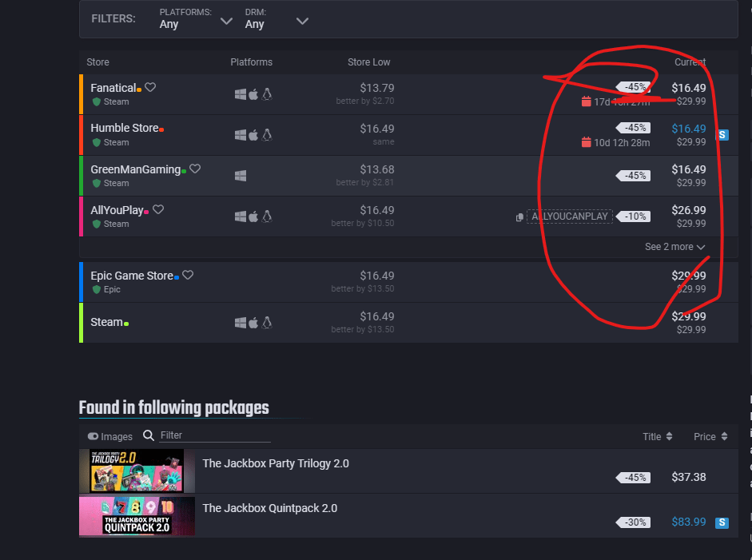The height and width of the screenshot is (560, 752).
Task: Click the Platforms column header
Action: (x=251, y=62)
